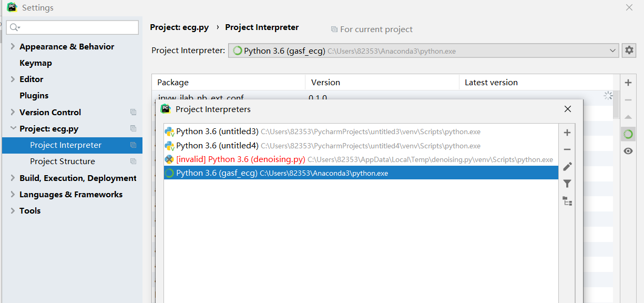Edit the selected interpreter with pencil icon
The image size is (644, 303).
[x=567, y=167]
